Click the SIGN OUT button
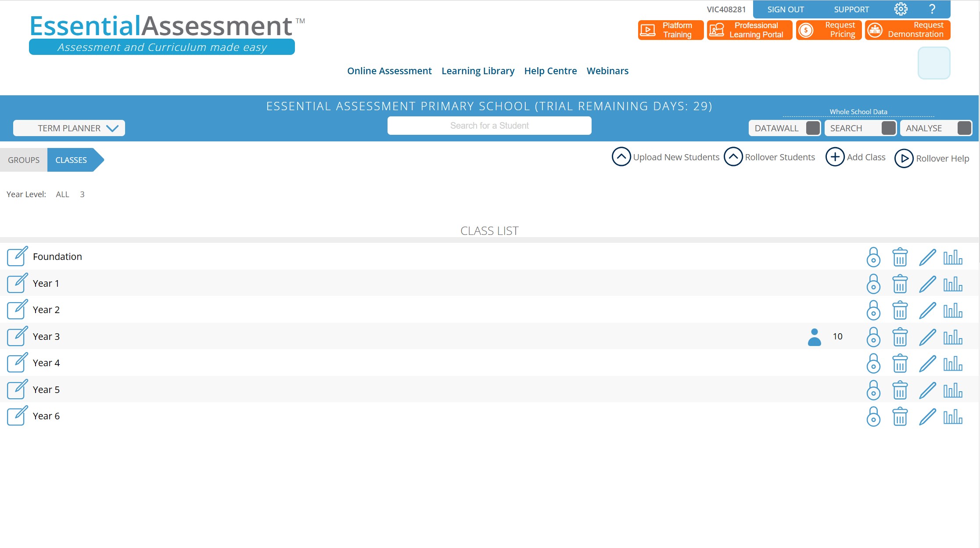 point(785,9)
